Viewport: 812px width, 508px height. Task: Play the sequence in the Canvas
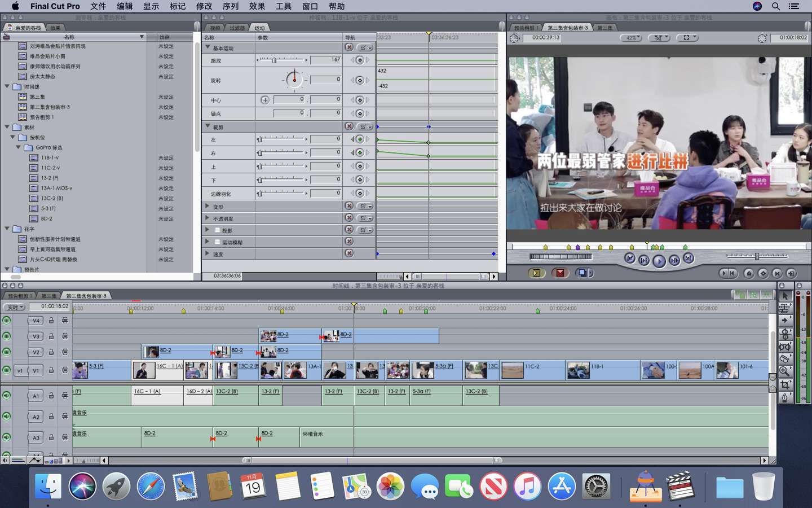659,261
